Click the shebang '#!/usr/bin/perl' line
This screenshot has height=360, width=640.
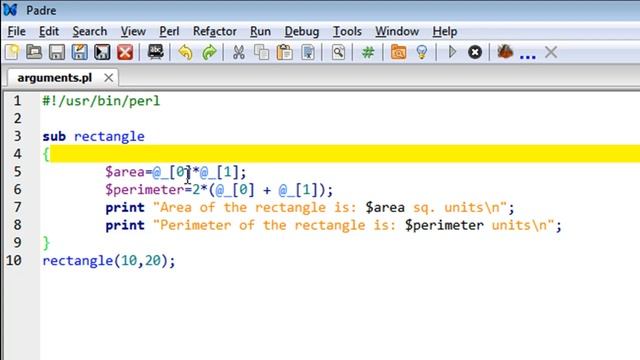(101, 101)
